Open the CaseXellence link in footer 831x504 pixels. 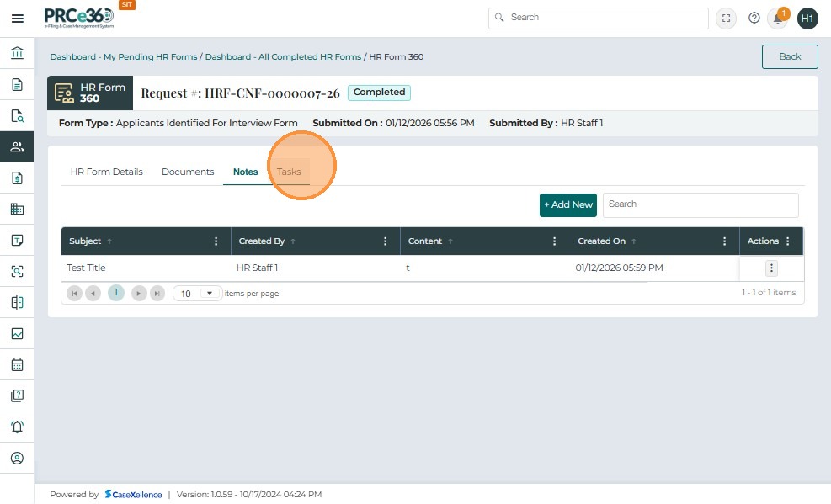pos(134,495)
